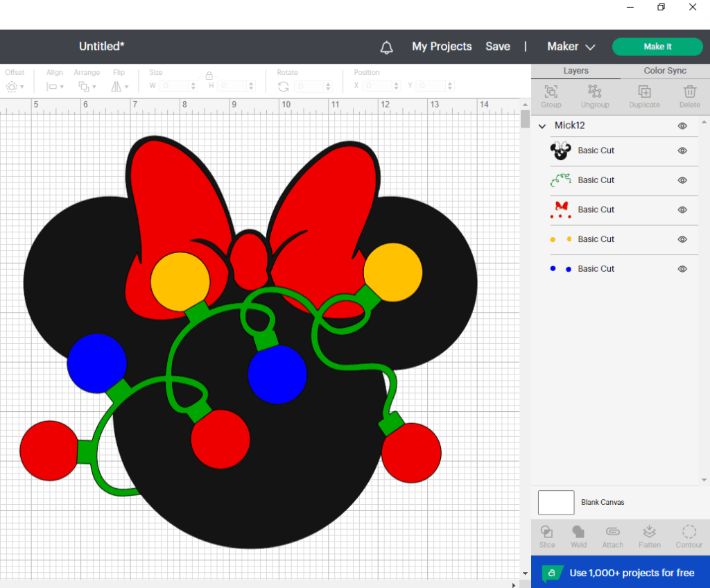Click the Duplicate layer icon
Viewport: 710px width, 588px height.
pyautogui.click(x=644, y=92)
